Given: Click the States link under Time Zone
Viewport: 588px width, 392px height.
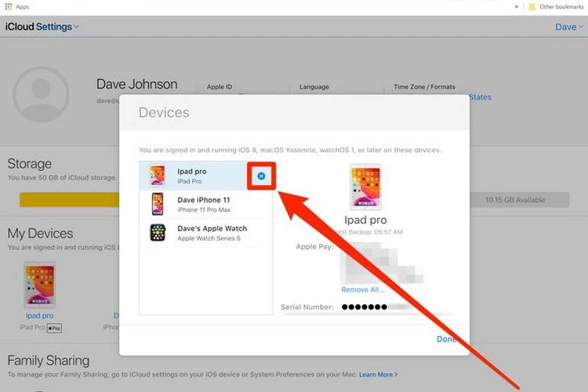Looking at the screenshot, I should (481, 97).
